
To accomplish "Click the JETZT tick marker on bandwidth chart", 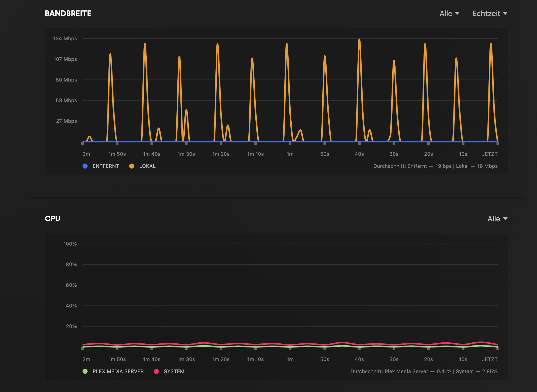I will point(497,143).
